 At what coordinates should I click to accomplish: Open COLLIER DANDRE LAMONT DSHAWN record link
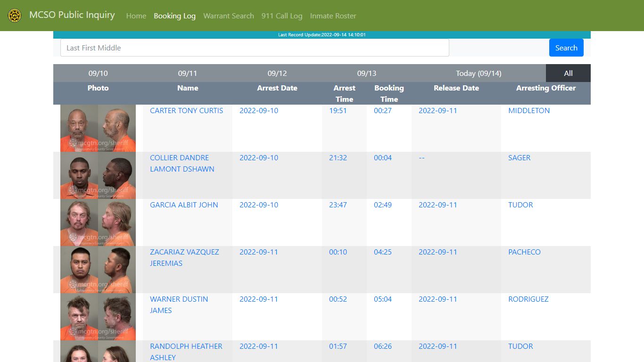point(182,163)
